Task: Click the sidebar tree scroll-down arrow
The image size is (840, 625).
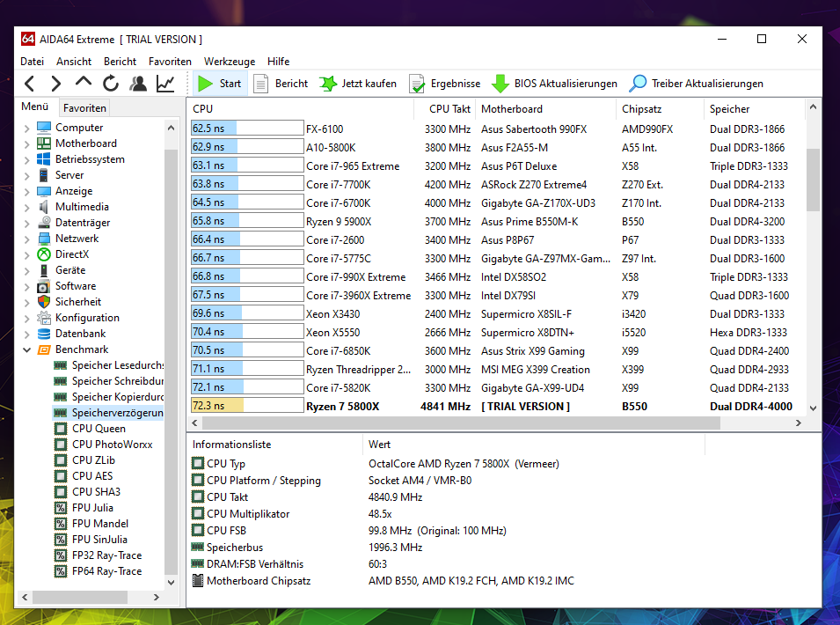Action: coord(171,582)
